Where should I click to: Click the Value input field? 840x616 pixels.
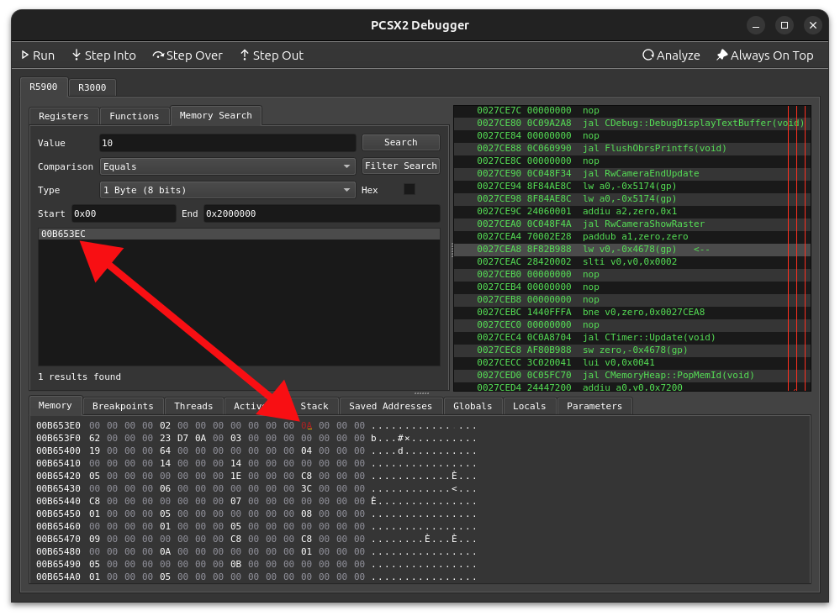tap(228, 143)
